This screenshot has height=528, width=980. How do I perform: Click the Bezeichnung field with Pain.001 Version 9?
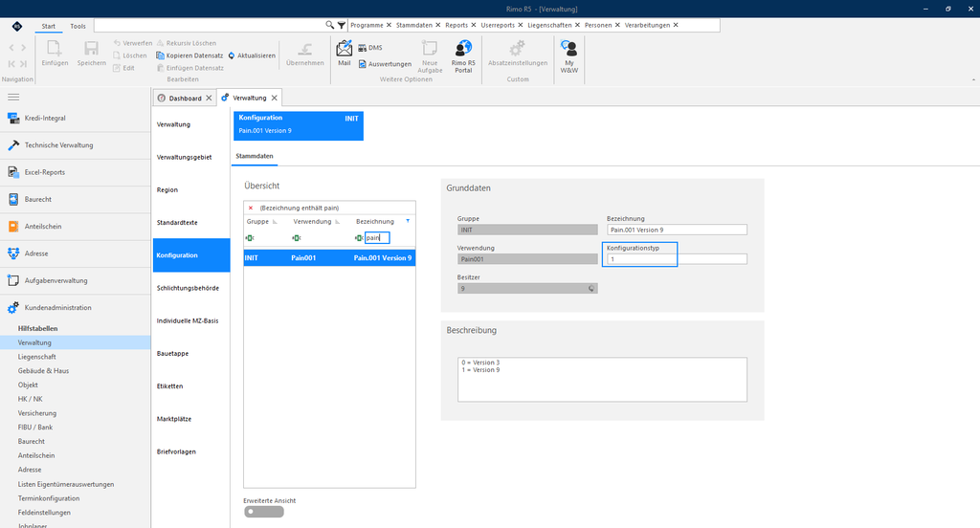tap(677, 230)
